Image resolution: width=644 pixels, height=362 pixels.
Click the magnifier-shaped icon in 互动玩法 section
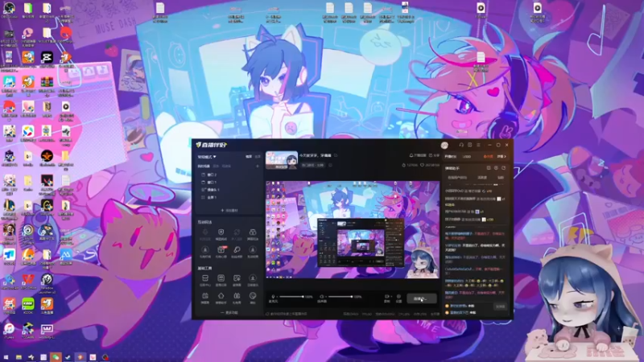coord(237,249)
